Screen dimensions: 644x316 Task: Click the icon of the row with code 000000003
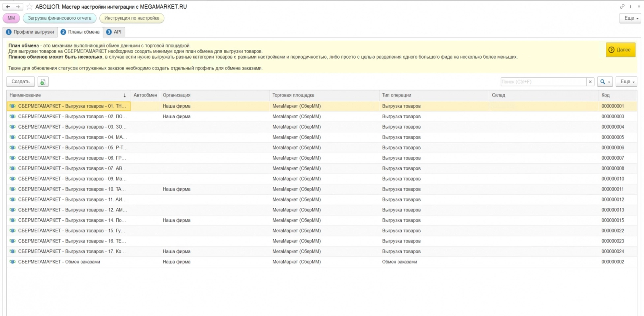click(12, 117)
